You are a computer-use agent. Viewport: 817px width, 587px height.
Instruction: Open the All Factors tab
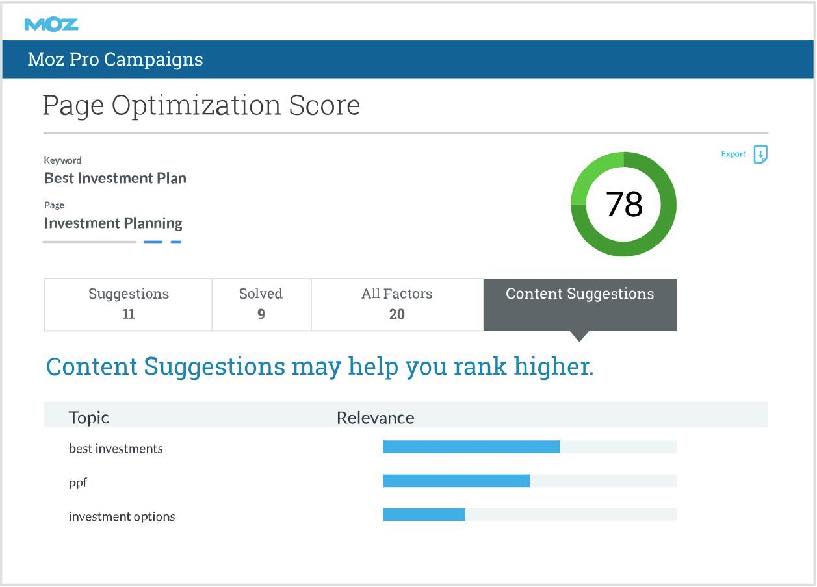point(396,303)
